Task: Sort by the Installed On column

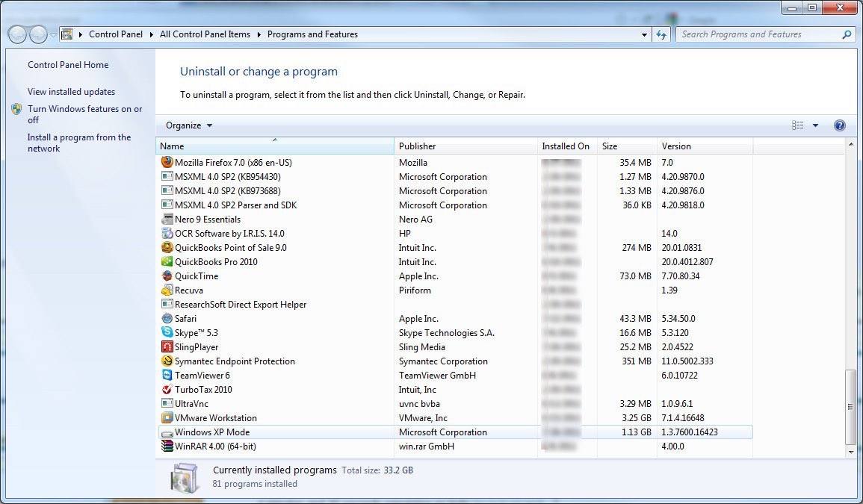Action: [567, 146]
